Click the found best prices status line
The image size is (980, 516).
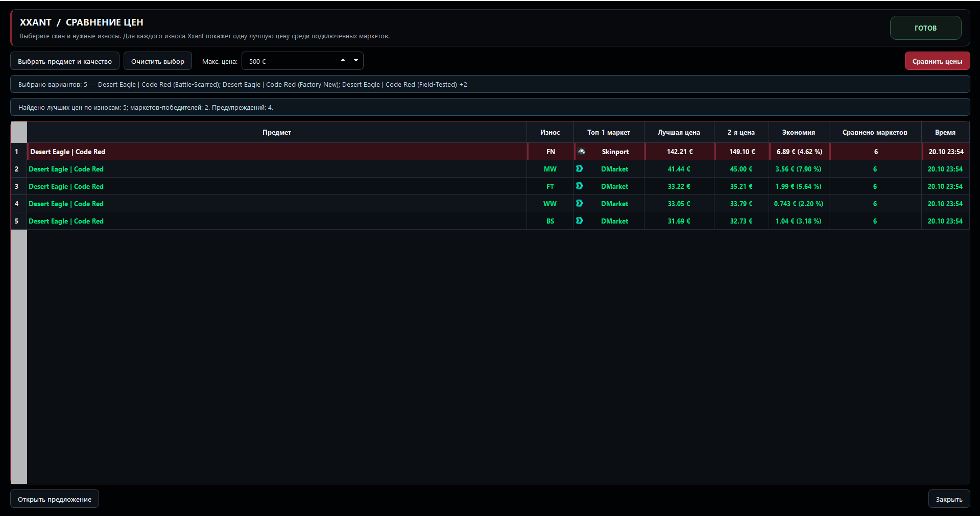490,107
